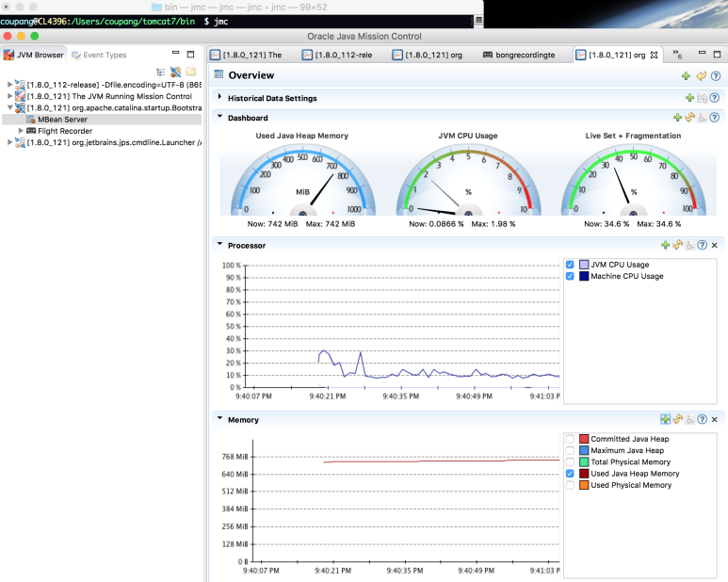Add an attribute to the Processor chart
Screen dimensions: 728x582
[x=665, y=245]
